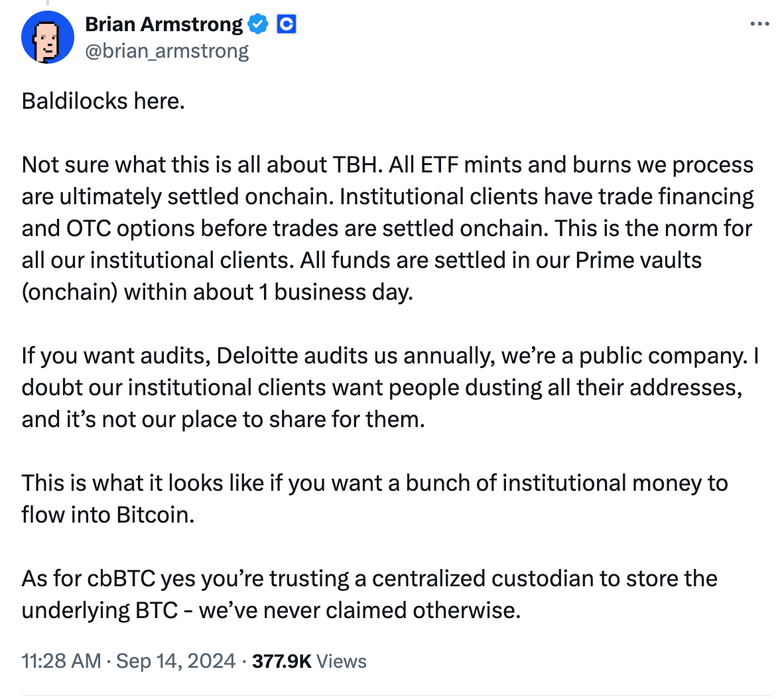Click the @brian_armstrong handle
784x699 pixels.
coord(167,51)
